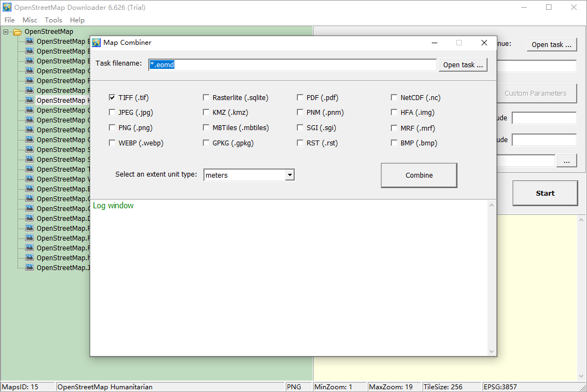This screenshot has height=392, width=587.
Task: Click the map icon beside OpenStreetMap Humanitarian
Action: point(28,100)
